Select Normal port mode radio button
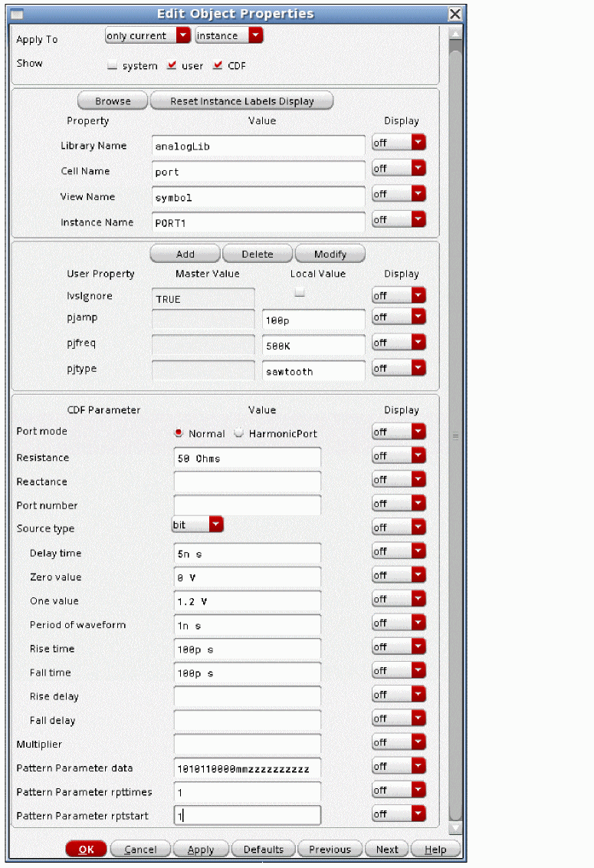The width and height of the screenshot is (594, 868). tap(179, 433)
